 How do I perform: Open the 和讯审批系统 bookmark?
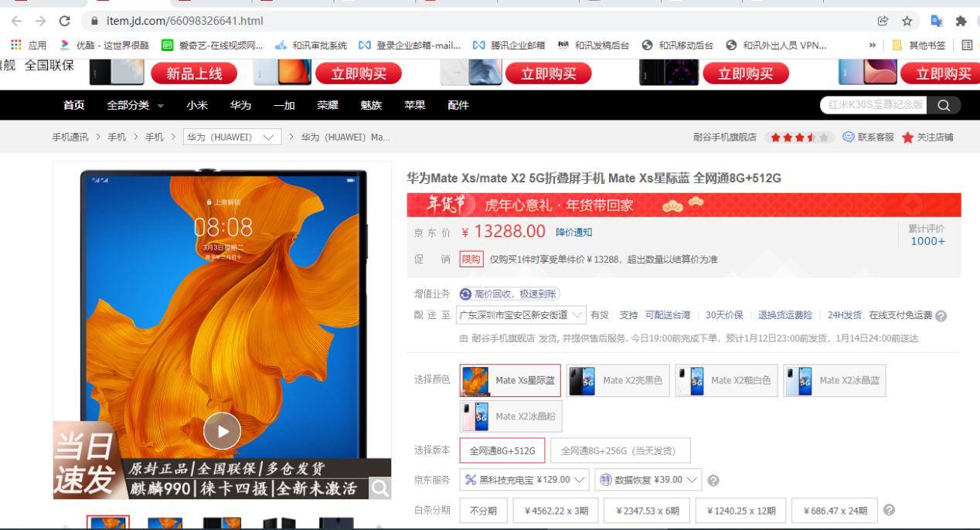(311, 45)
